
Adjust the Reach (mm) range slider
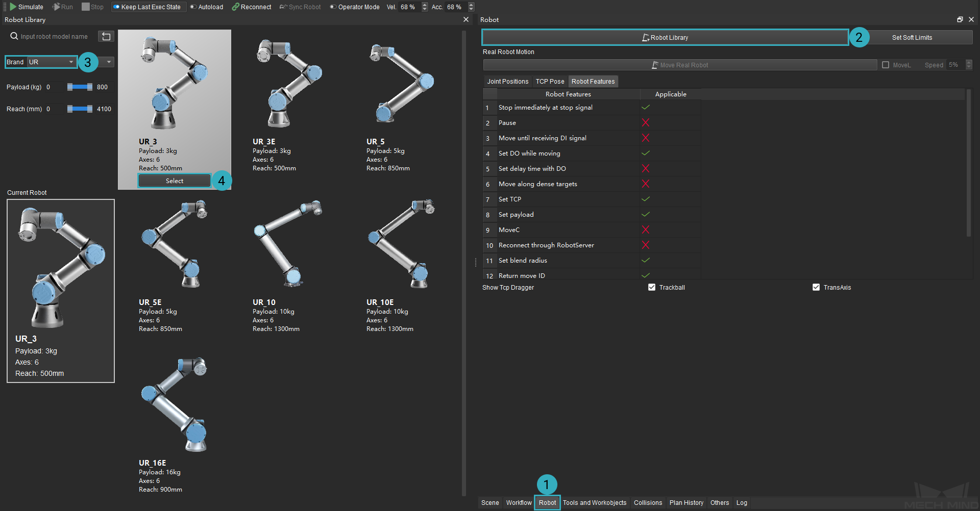pyautogui.click(x=80, y=109)
